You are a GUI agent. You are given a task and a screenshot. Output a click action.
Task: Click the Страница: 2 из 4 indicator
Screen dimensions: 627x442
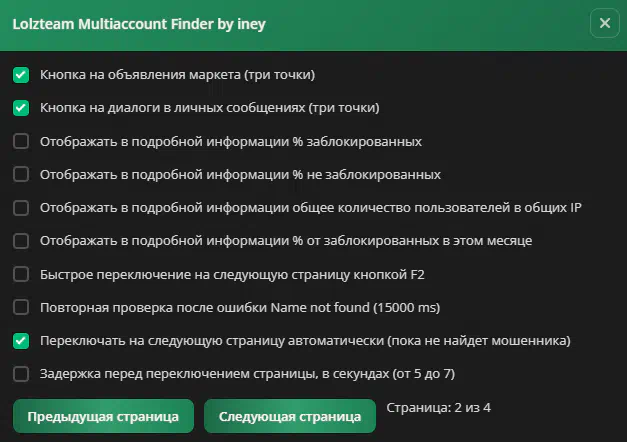click(x=438, y=409)
